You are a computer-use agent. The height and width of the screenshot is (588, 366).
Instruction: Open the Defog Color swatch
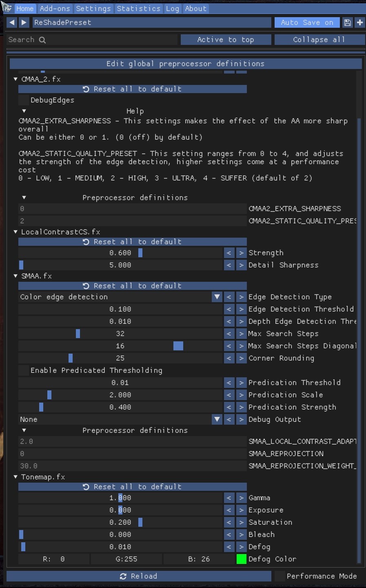[x=242, y=559]
